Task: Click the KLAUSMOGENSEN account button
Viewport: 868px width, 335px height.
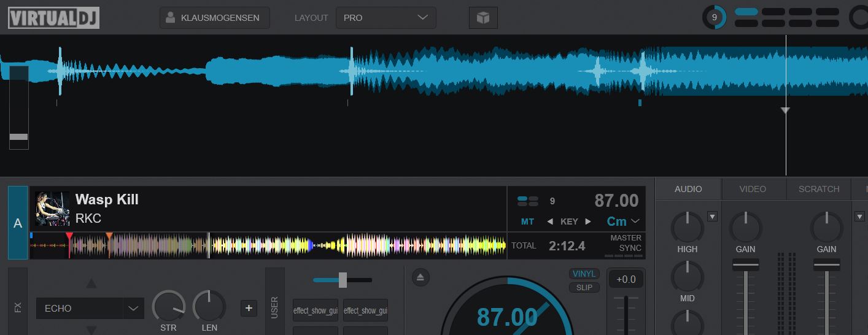Action: [214, 18]
